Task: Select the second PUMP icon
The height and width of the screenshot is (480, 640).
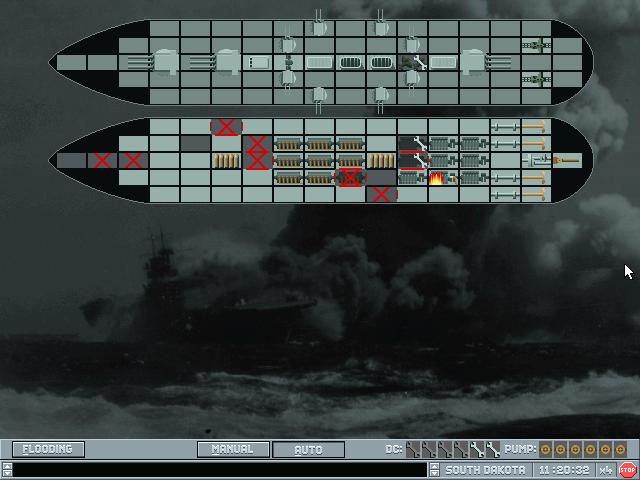Action: coord(560,449)
